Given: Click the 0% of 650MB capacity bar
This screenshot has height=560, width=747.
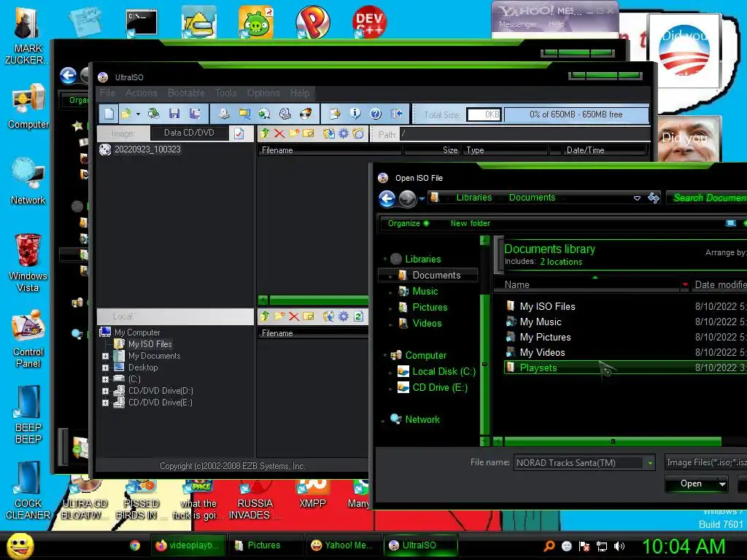Looking at the screenshot, I should (x=576, y=114).
